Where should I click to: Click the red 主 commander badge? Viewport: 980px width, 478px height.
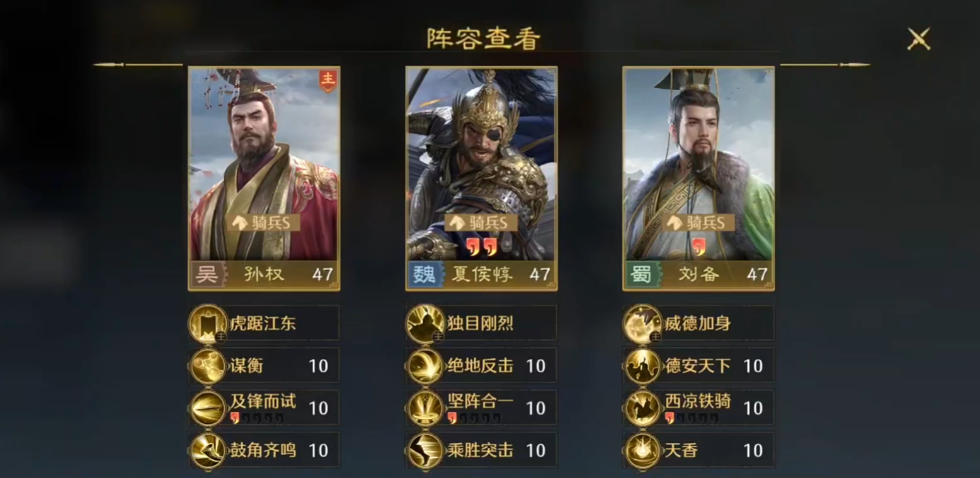click(x=328, y=80)
